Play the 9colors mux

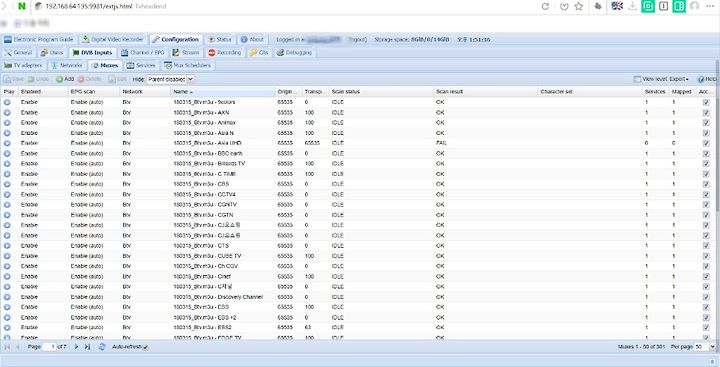click(x=7, y=102)
